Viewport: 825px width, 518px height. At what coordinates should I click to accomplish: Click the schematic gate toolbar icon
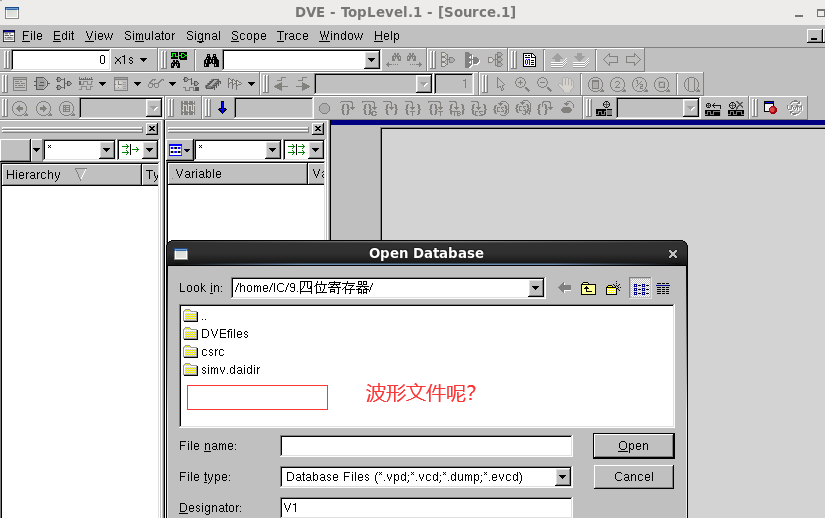pyautogui.click(x=41, y=84)
